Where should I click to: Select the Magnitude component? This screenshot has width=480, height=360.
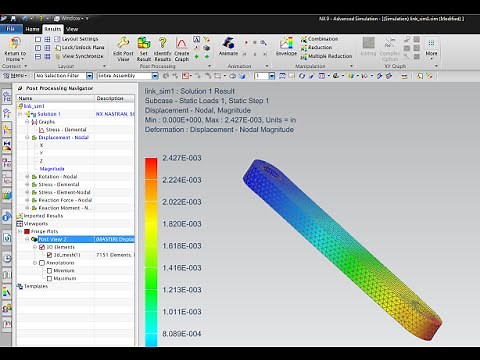[x=52, y=169]
